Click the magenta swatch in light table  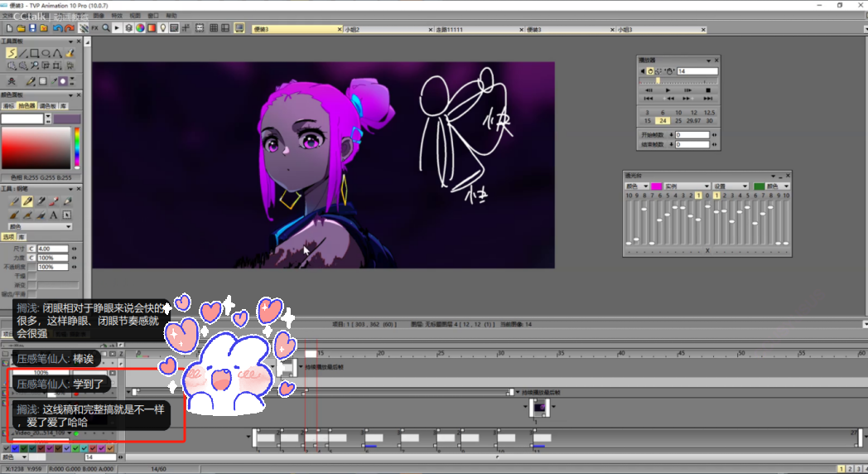657,186
